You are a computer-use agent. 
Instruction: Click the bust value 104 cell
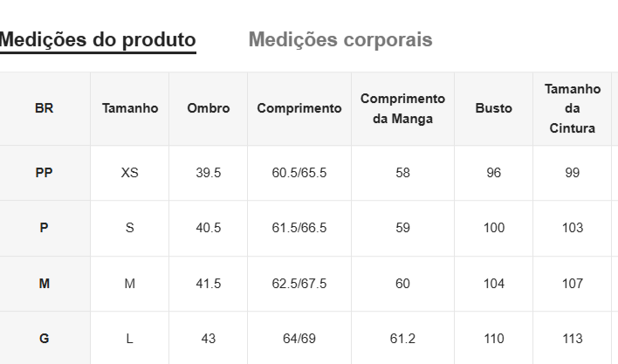click(494, 284)
